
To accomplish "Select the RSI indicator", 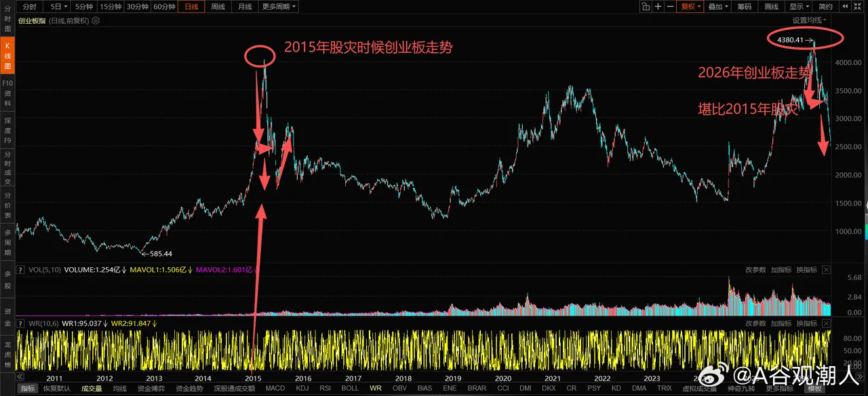I will 325,389.
